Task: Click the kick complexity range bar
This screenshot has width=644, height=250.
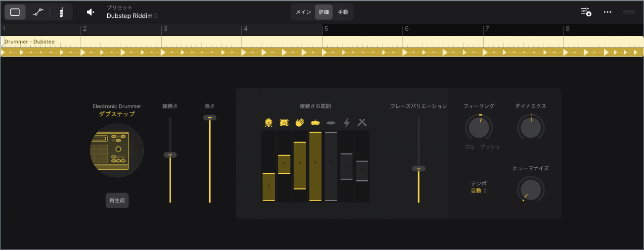Action: (268, 187)
